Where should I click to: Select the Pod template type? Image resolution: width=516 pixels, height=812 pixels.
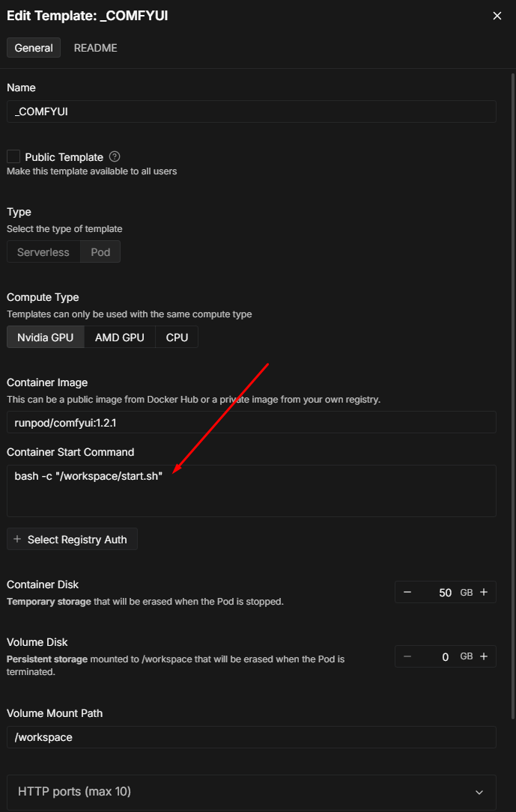[x=100, y=251]
